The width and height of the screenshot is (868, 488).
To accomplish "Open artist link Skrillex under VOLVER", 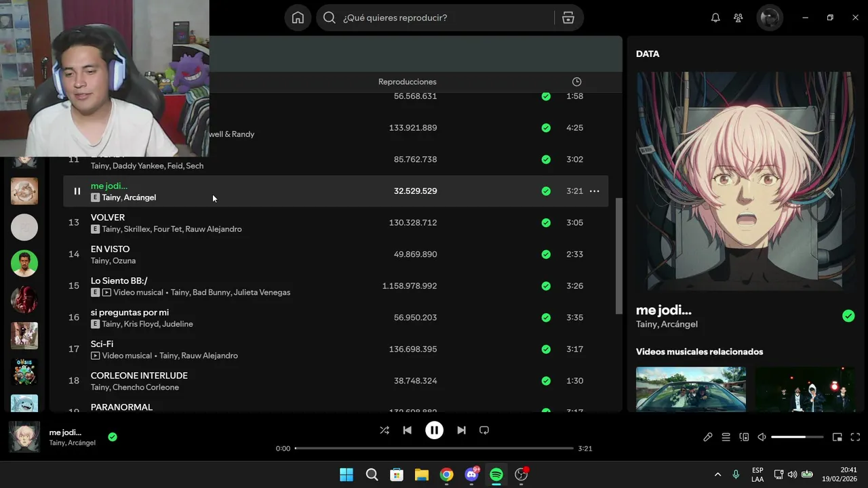I will click(x=136, y=229).
